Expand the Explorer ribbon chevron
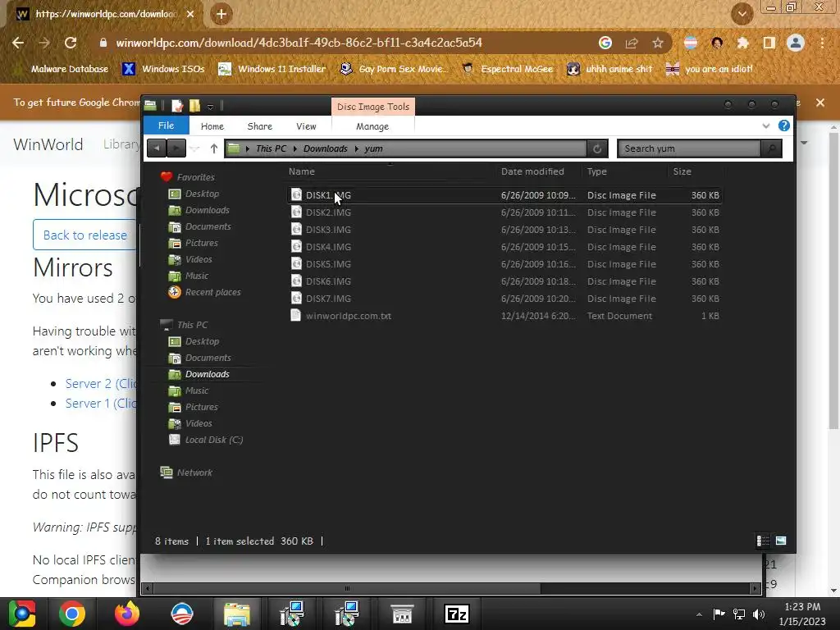The height and width of the screenshot is (630, 840). point(765,126)
